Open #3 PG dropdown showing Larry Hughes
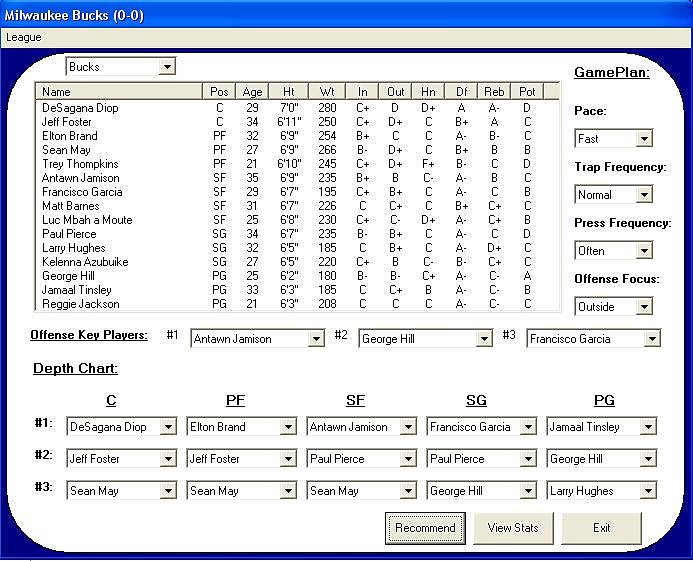 pos(602,490)
